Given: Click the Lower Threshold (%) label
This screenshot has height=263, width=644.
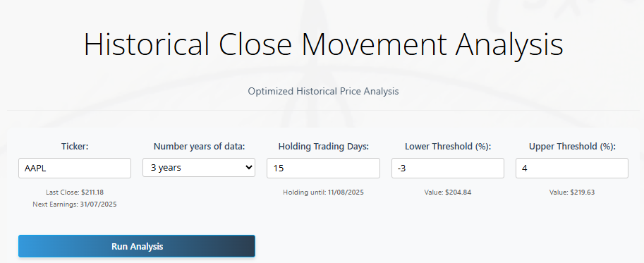Looking at the screenshot, I should (448, 147).
